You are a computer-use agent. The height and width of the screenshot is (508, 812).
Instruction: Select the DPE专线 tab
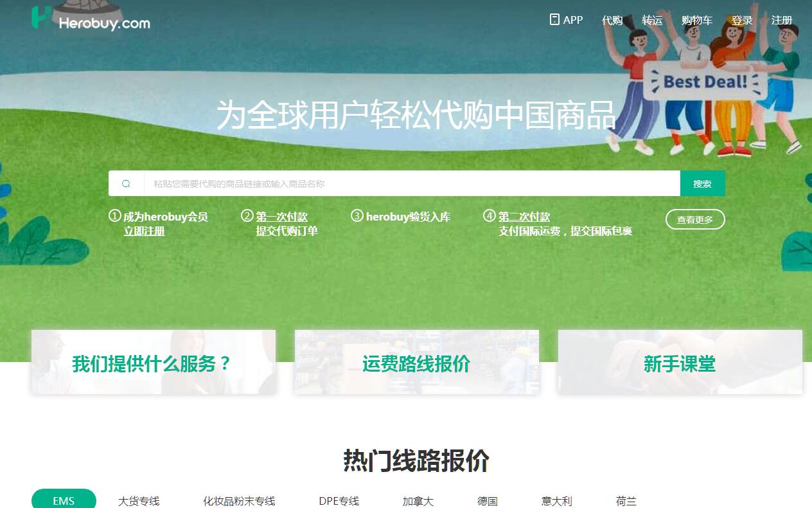point(339,501)
